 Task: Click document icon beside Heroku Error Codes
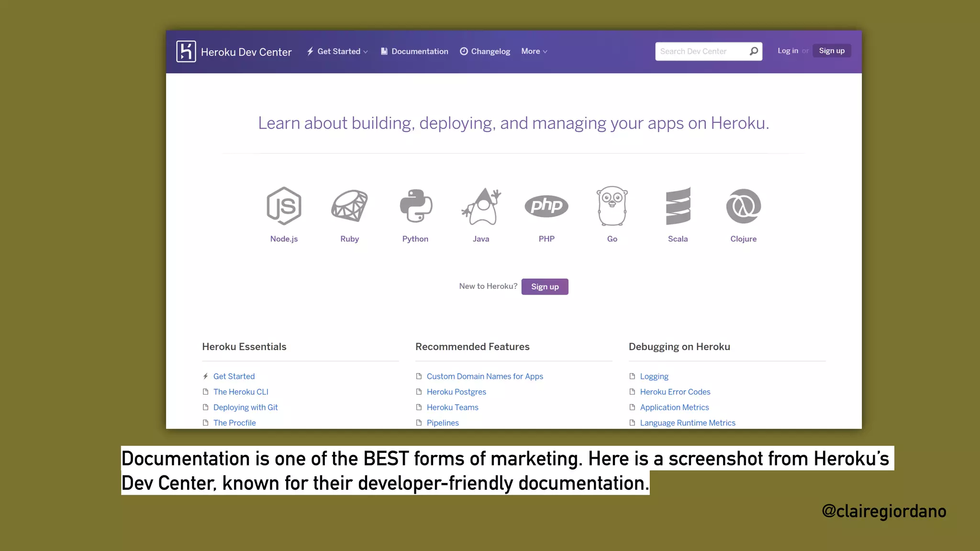coord(632,392)
